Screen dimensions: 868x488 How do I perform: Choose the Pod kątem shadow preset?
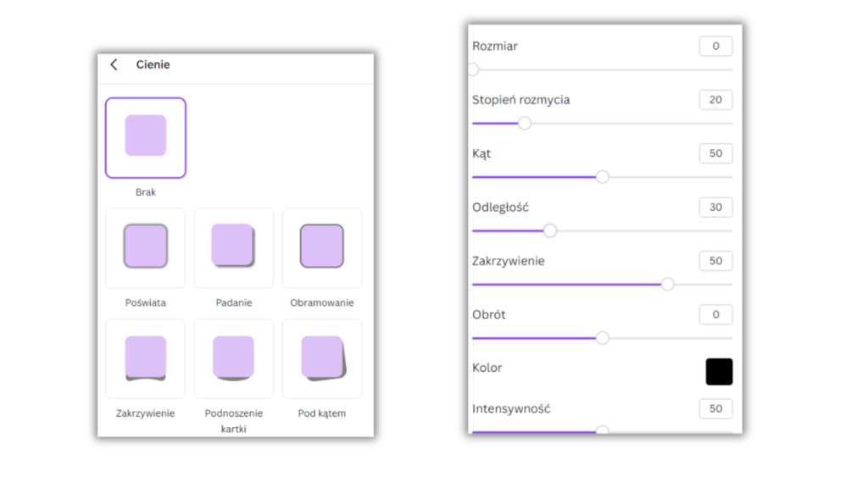(x=322, y=358)
